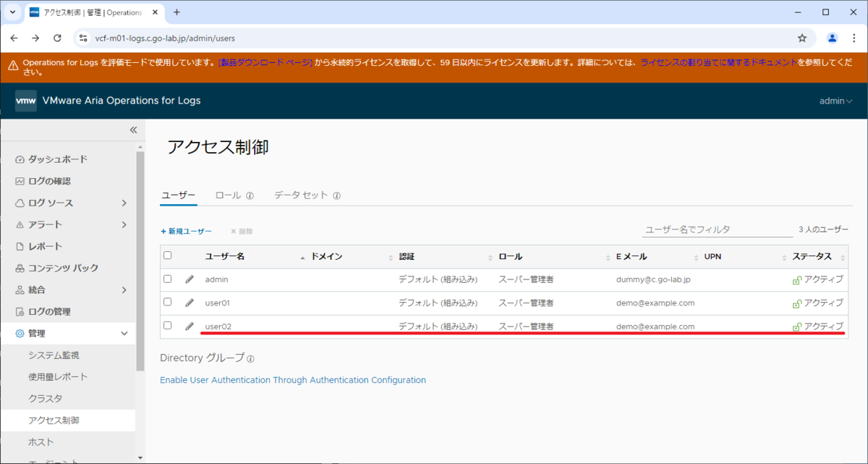Screen dimensions: 868x464
Task: Click the info icon next to ロール tab
Action: pyautogui.click(x=250, y=195)
